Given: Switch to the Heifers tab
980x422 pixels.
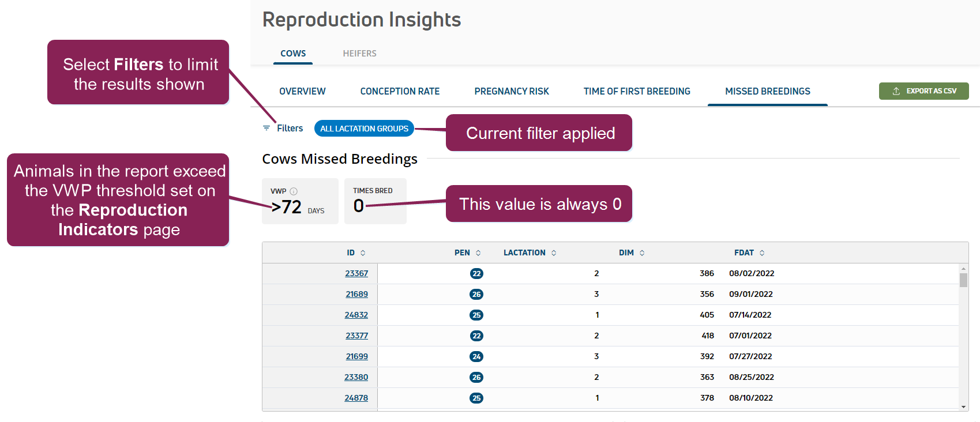Looking at the screenshot, I should click(359, 54).
